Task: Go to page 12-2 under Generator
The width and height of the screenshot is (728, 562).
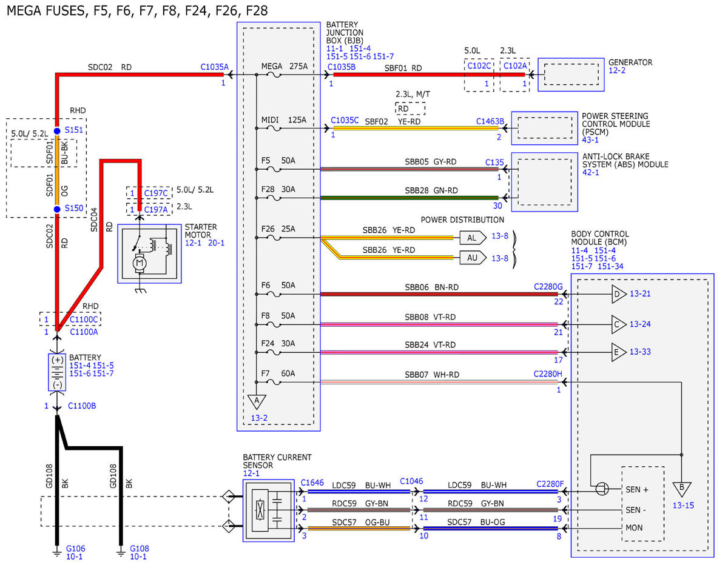Action: pos(617,71)
